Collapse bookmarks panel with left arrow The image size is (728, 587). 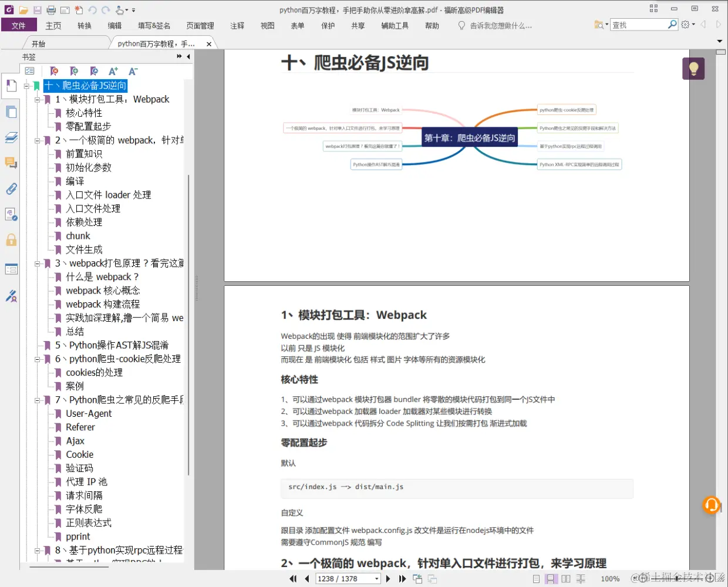(x=188, y=56)
